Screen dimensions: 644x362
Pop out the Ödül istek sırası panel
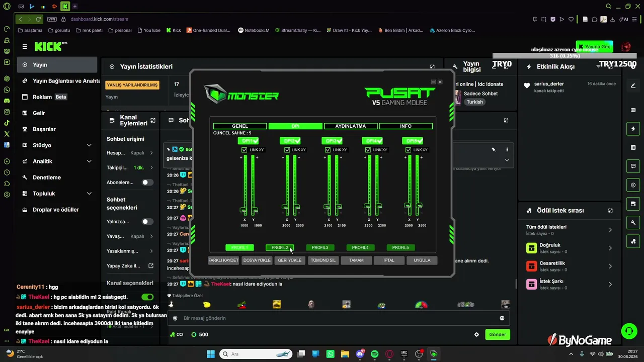pos(610,211)
